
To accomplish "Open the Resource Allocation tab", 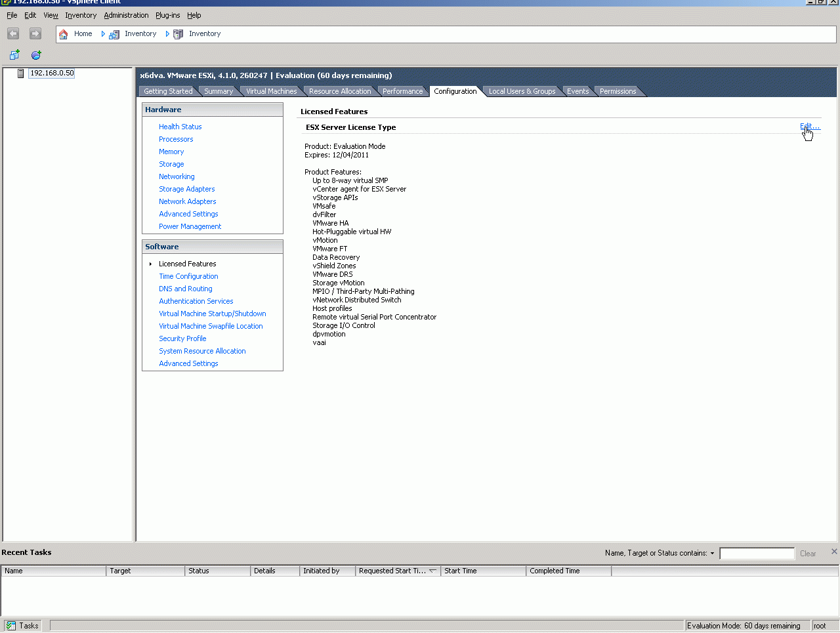I will tap(340, 91).
